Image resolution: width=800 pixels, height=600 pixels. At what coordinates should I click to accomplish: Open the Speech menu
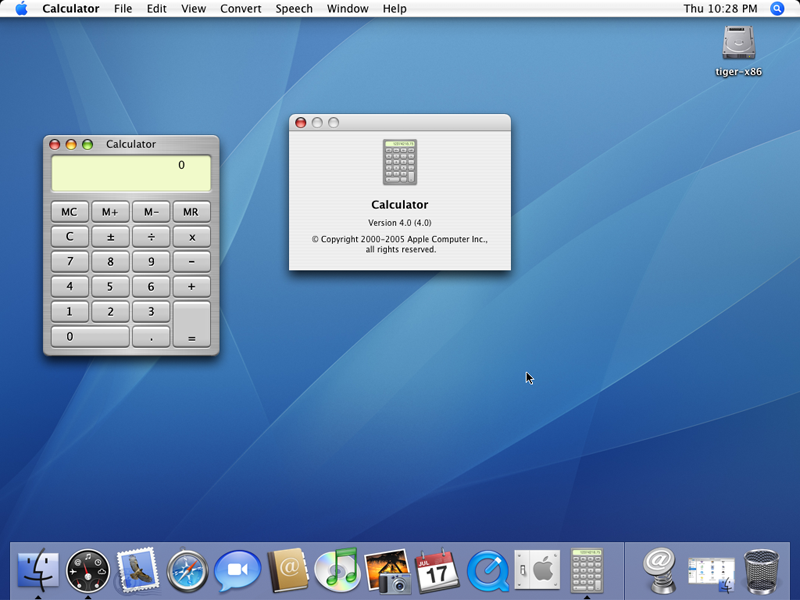(294, 9)
